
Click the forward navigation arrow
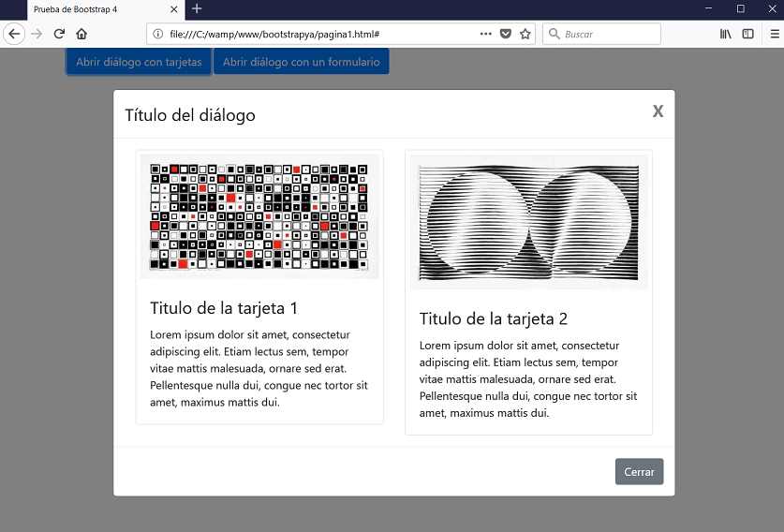pyautogui.click(x=37, y=34)
